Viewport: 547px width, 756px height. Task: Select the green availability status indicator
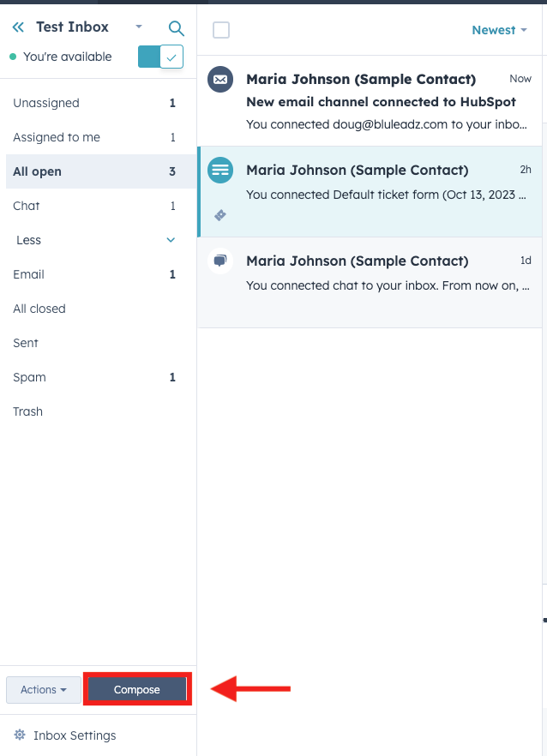pos(11,57)
